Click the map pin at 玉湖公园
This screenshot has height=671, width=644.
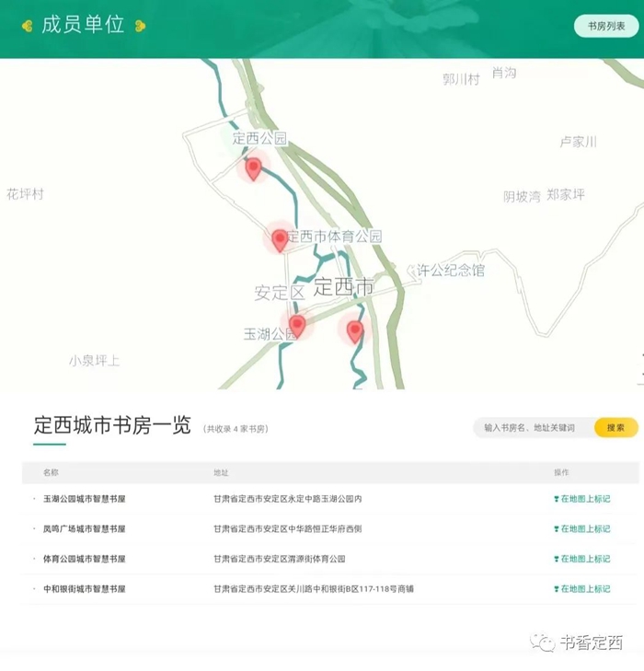click(297, 326)
